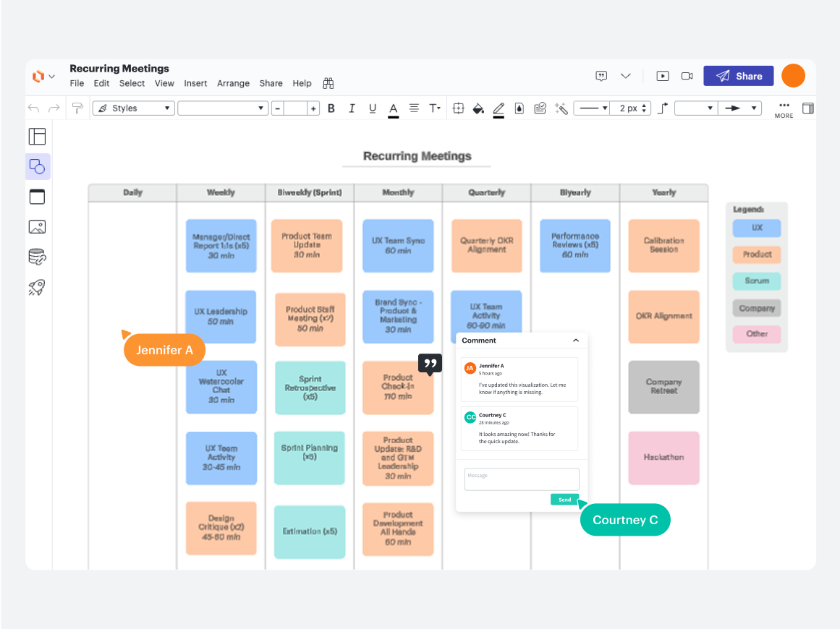The width and height of the screenshot is (840, 629).
Task: Click Send in the comment box
Action: coord(564,500)
